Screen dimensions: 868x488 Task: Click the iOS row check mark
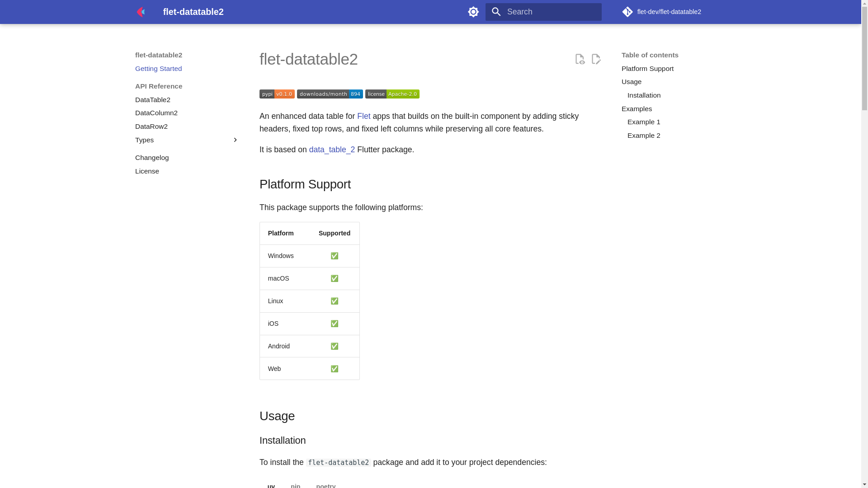point(335,324)
